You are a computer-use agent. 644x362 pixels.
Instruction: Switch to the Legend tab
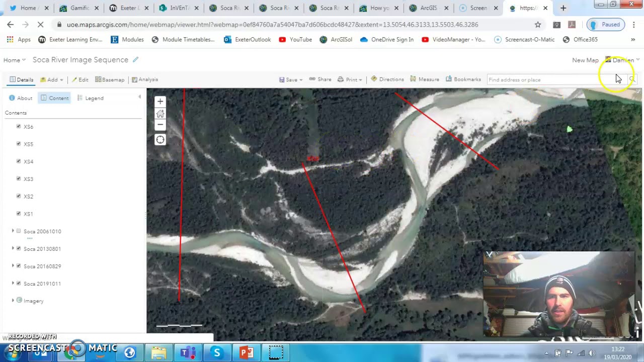[x=91, y=98]
